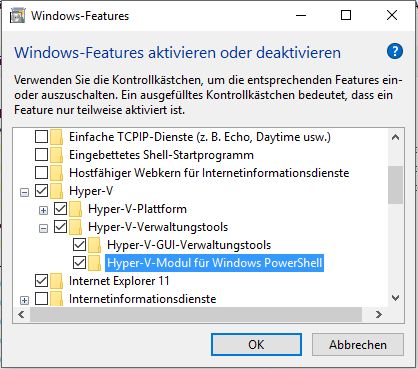Confirm with the OK button
The image size is (418, 369).
[x=256, y=345]
